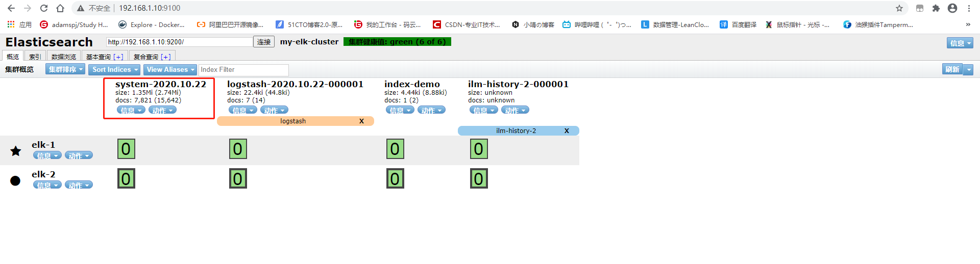The height and width of the screenshot is (264, 980).
Task: Open Explore - Docker bookmark
Action: (x=152, y=24)
